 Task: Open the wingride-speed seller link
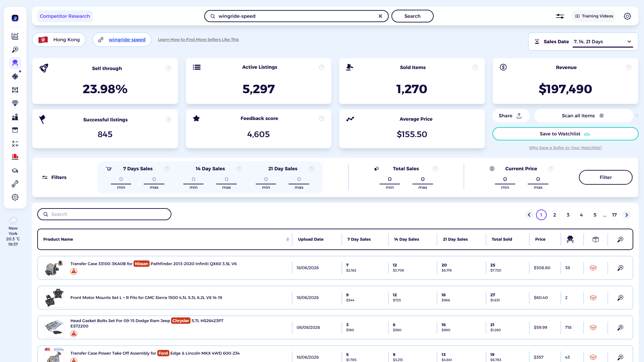tap(127, 40)
